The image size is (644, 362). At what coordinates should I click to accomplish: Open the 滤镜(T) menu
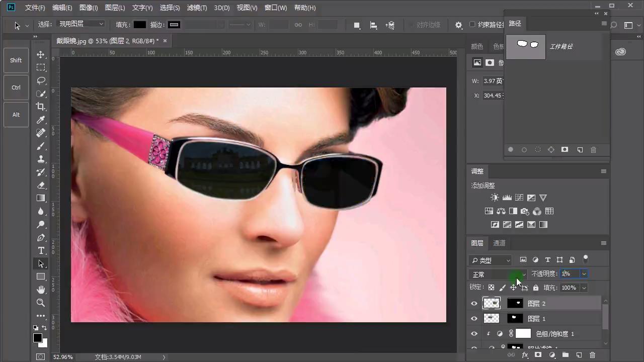pos(197,8)
